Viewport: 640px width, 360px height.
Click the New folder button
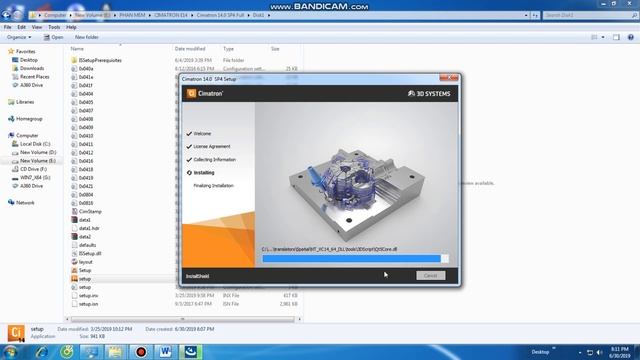point(87,37)
